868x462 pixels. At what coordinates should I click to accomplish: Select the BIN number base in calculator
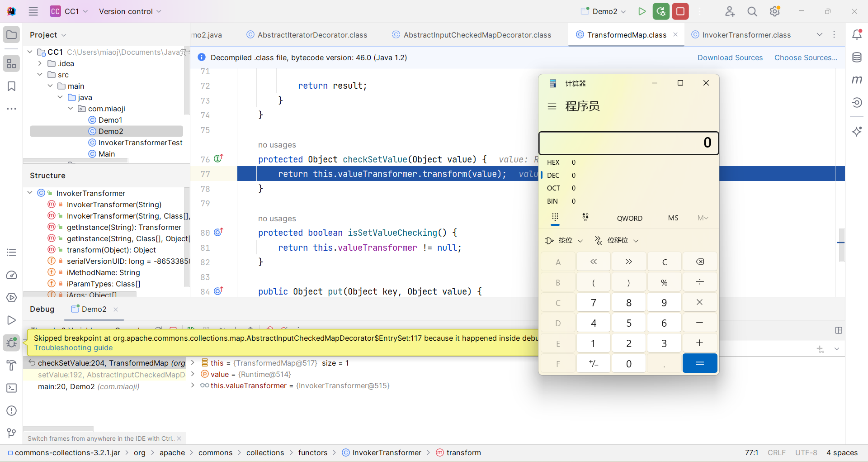552,201
